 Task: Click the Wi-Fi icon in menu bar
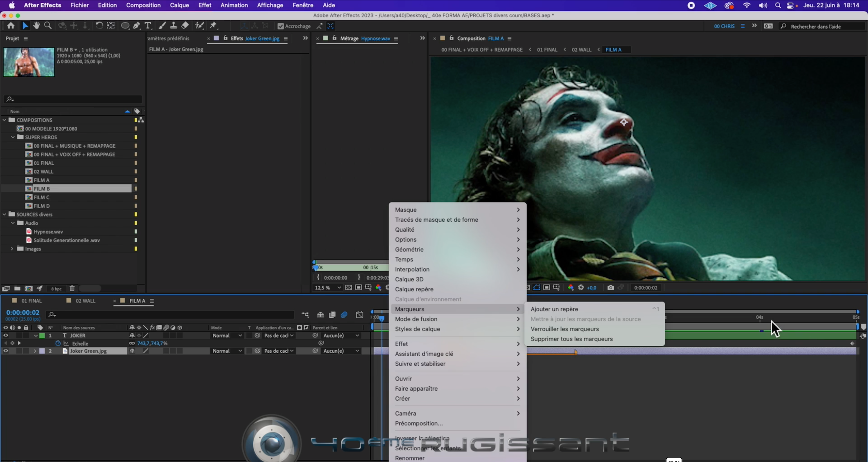tap(746, 5)
